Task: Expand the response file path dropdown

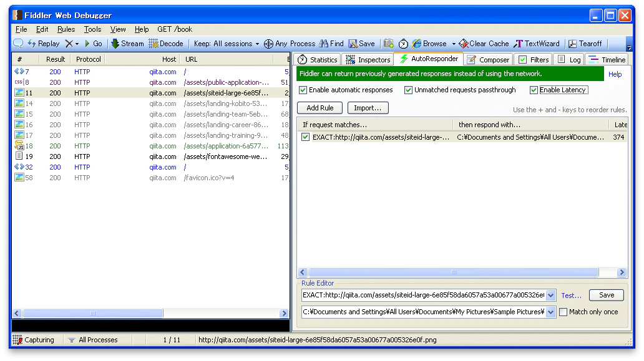Action: tap(551, 312)
